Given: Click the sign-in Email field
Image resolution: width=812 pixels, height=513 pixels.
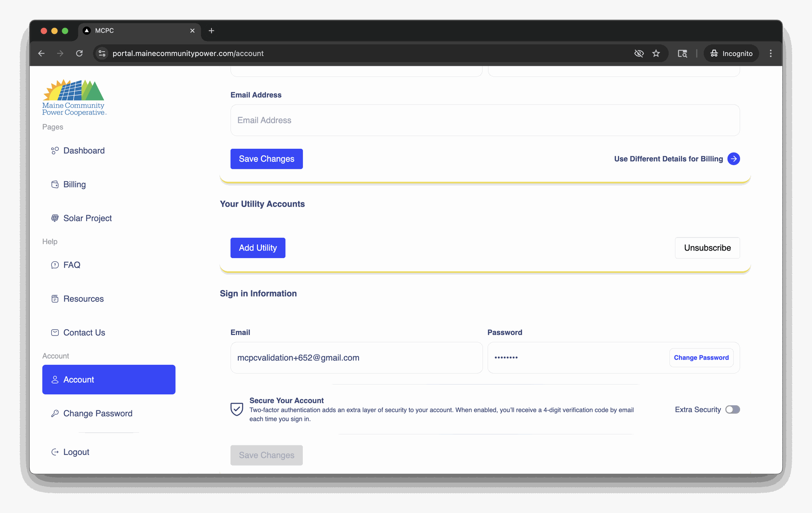Looking at the screenshot, I should 357,357.
